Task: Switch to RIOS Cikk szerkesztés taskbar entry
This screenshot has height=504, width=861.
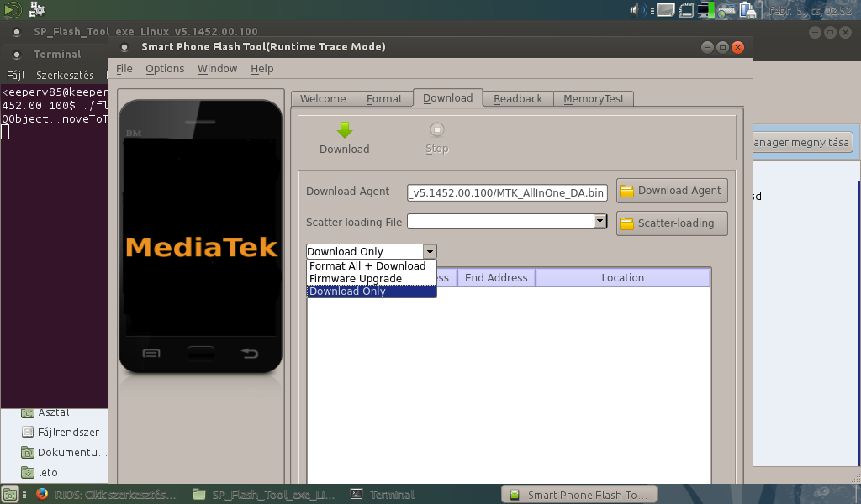Action: 106,495
